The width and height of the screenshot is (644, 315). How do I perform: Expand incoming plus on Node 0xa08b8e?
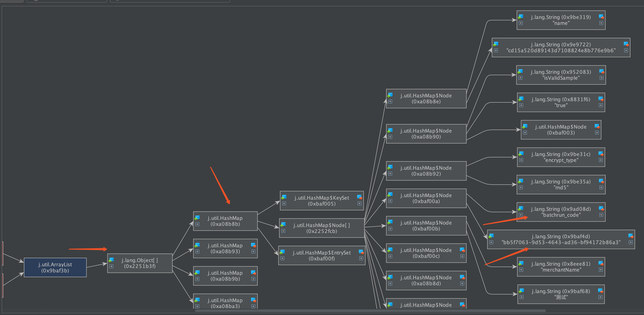[x=390, y=102]
